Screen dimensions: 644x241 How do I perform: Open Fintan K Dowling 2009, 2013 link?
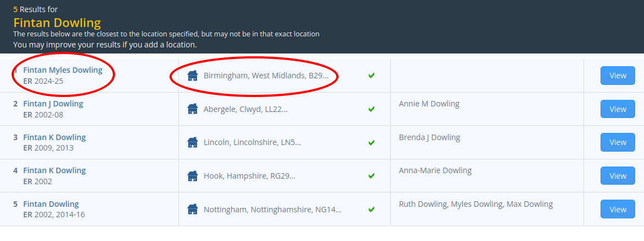point(54,137)
